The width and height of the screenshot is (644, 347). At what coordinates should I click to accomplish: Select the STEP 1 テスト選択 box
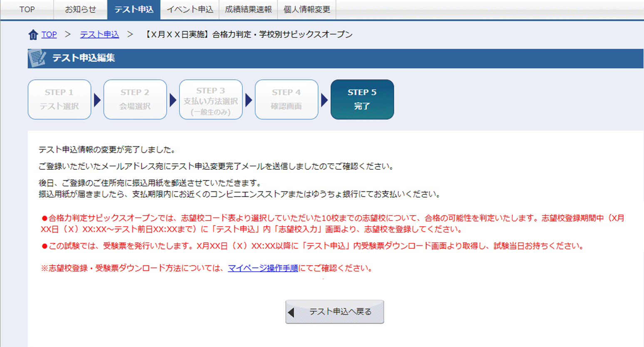(60, 99)
